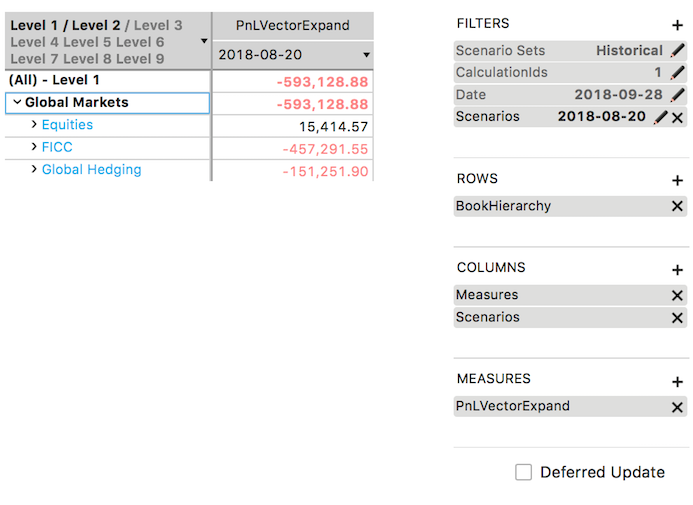
Task: Add a new column field
Action: coord(677,270)
